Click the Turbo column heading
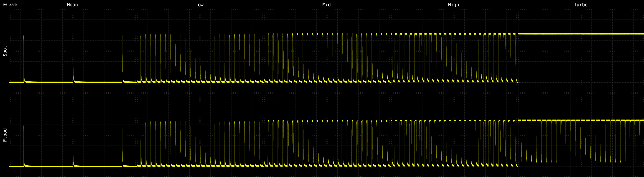This screenshot has height=177, width=644. [581, 5]
